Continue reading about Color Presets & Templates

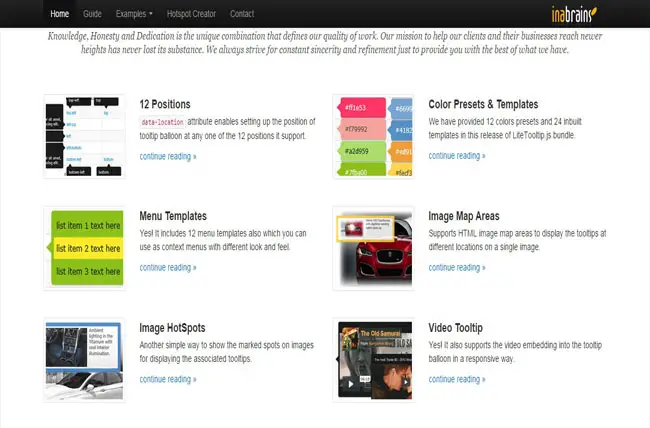[x=457, y=156]
